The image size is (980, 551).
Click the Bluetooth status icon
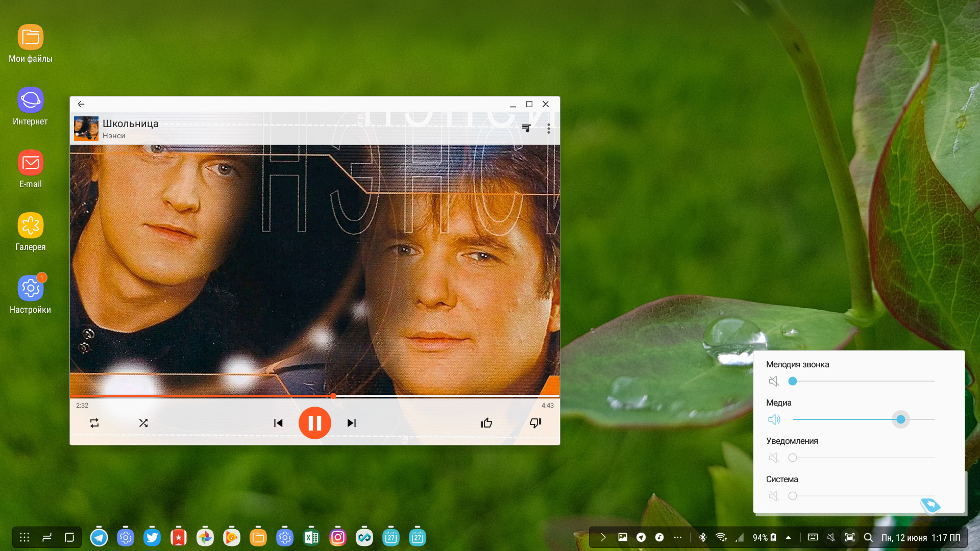(x=703, y=537)
